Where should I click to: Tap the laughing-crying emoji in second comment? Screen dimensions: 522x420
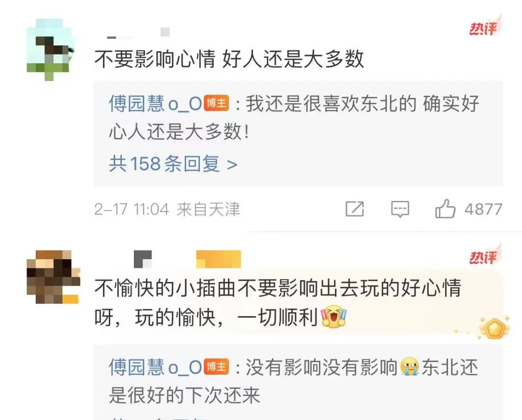(333, 317)
